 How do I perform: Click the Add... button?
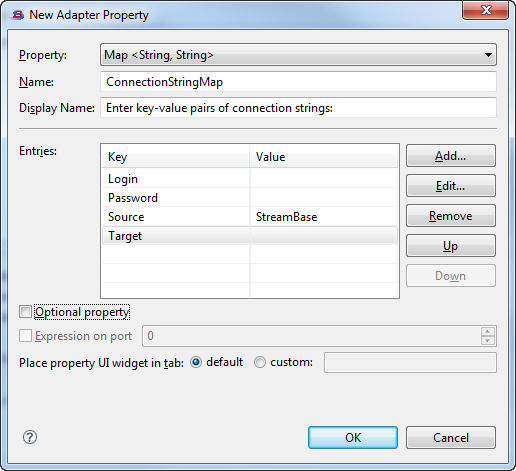point(451,156)
